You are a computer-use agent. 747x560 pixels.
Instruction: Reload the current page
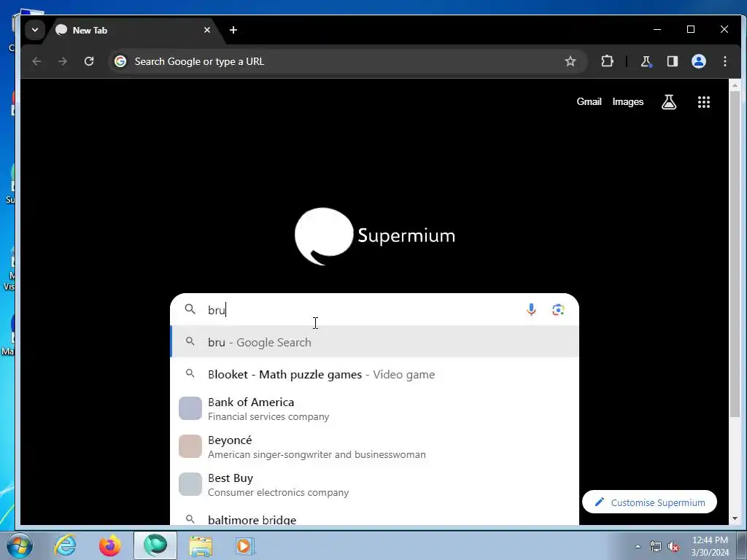pos(88,61)
